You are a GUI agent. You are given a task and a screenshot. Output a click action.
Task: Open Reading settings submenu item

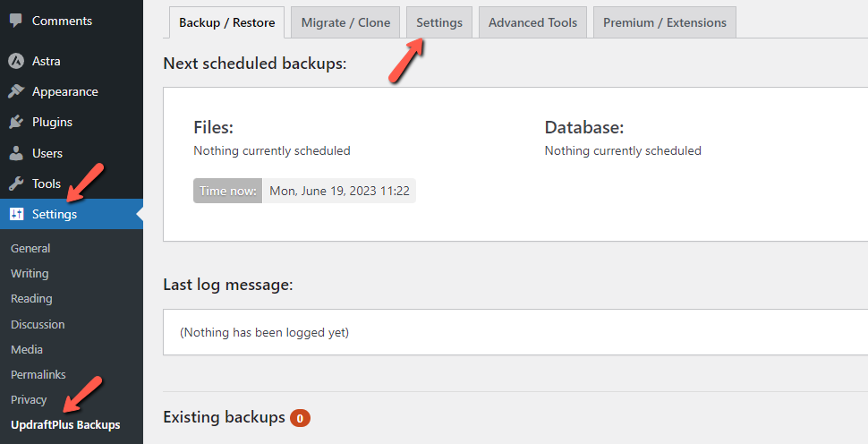[31, 298]
